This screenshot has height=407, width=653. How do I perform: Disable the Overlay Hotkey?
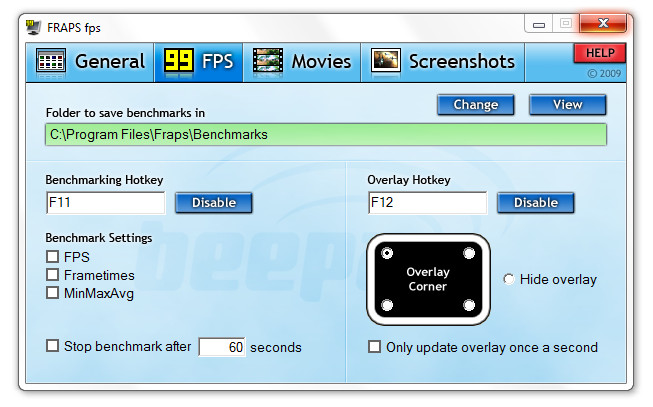pyautogui.click(x=536, y=203)
